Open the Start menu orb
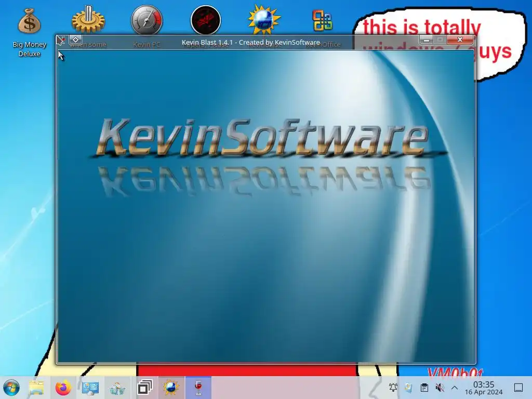This screenshot has height=399, width=532. [11, 388]
